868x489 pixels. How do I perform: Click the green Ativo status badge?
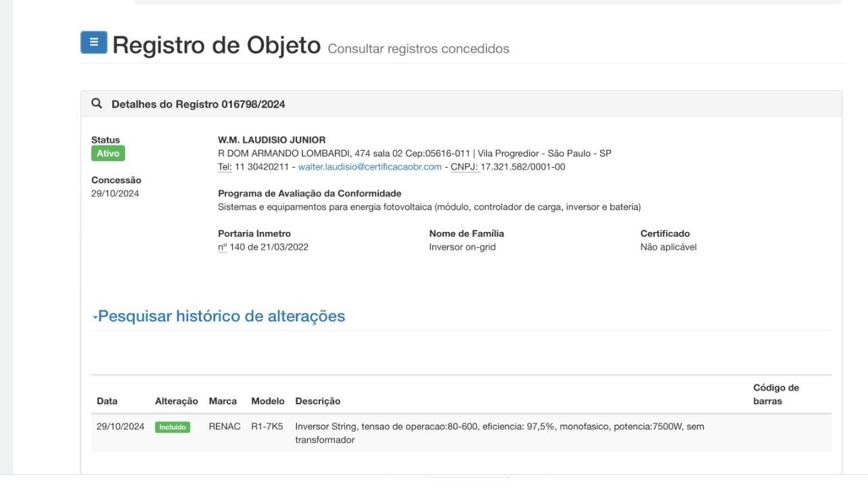[108, 154]
